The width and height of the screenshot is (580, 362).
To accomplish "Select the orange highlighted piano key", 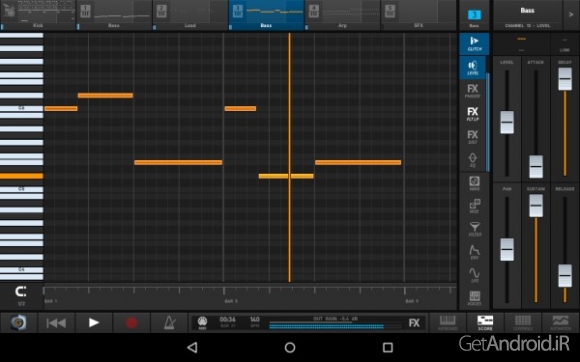I will click(x=21, y=176).
